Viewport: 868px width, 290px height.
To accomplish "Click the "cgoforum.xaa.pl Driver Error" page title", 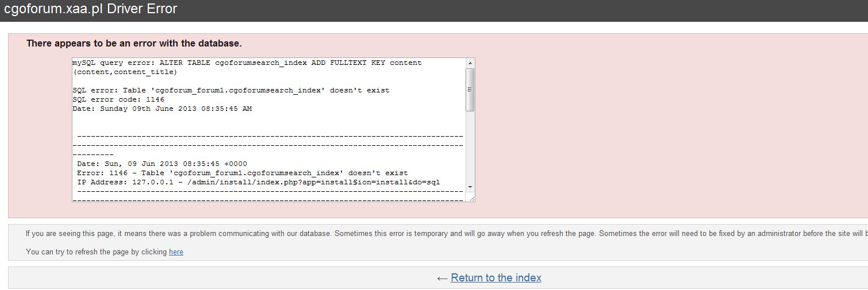I will pos(90,9).
